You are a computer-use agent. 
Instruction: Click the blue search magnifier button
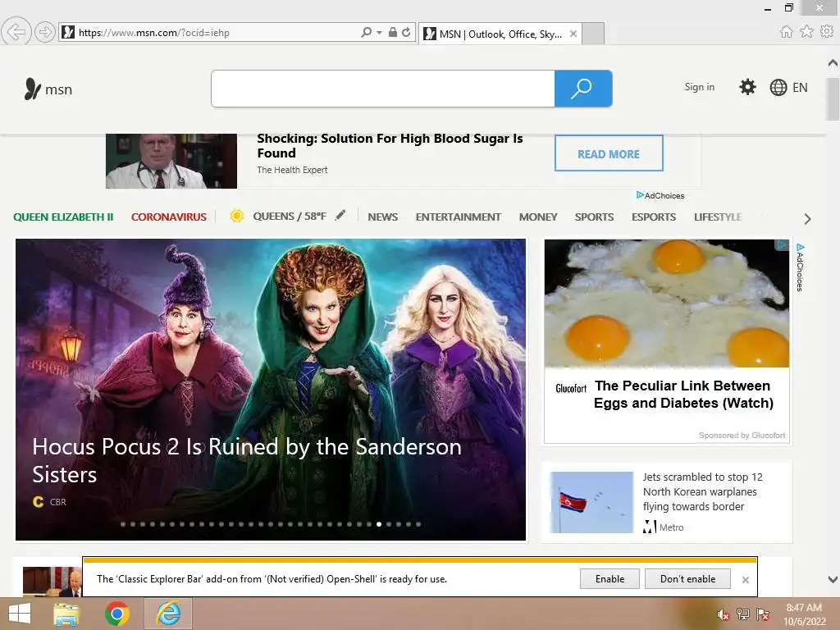[x=583, y=89]
